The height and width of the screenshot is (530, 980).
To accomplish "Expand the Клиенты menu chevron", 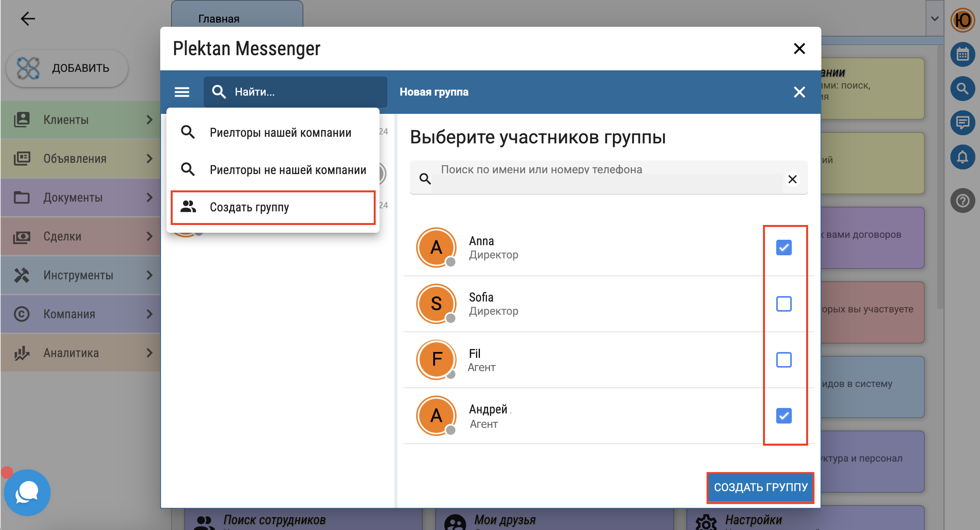I will [x=149, y=120].
